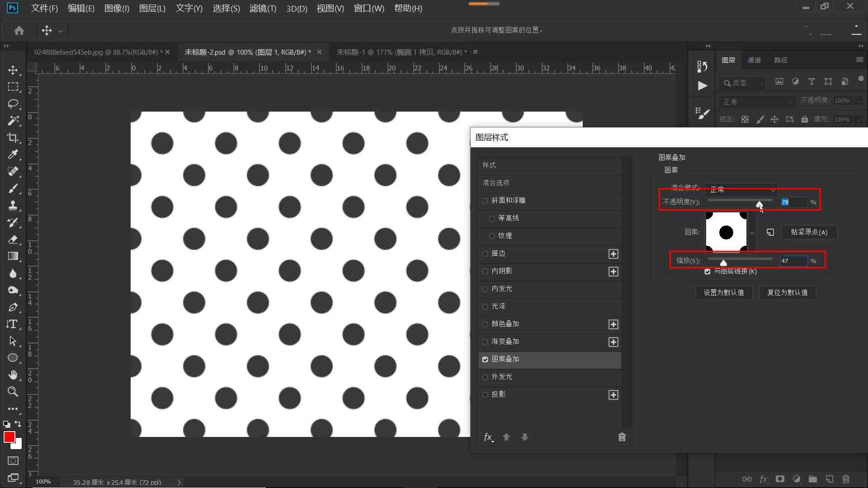Open the Actions panel play icon

point(702,86)
